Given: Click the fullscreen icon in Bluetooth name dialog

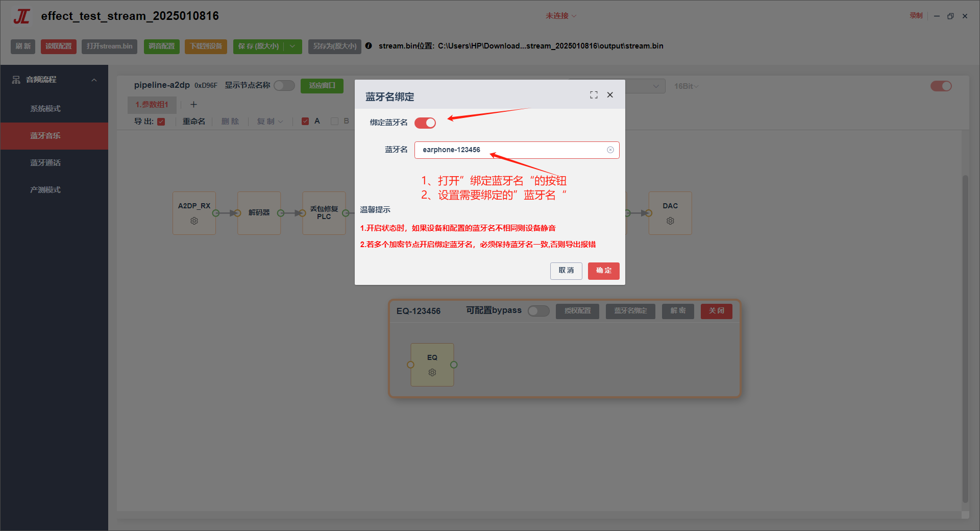Looking at the screenshot, I should 594,95.
